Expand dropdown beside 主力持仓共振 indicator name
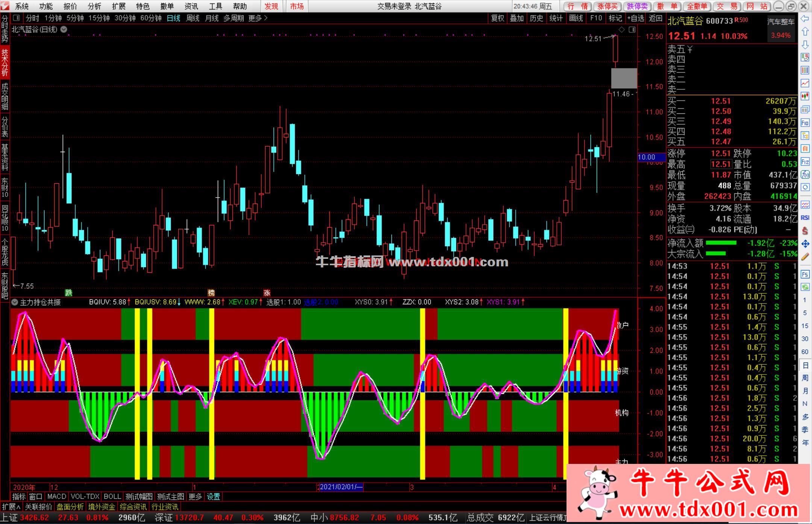Viewport: 812px width, 524px height. tap(15, 302)
